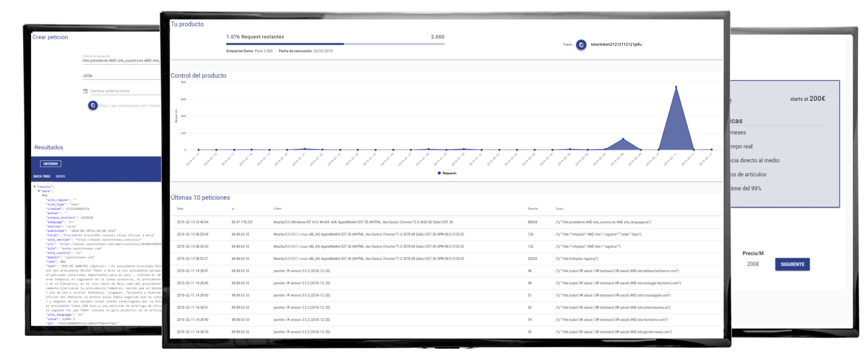
Task: Click calendar icon beside Cambiar la fecha limite
Action: [x=86, y=91]
